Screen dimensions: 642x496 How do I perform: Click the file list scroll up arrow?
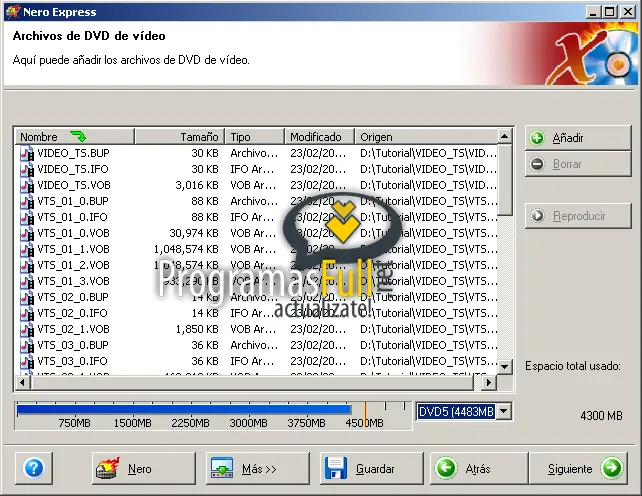tap(504, 136)
